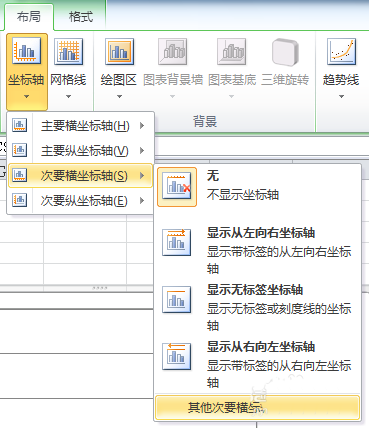Image resolution: width=369 pixels, height=428 pixels.
Task: Switch to the 布局 ribbon tab
Action: [29, 17]
